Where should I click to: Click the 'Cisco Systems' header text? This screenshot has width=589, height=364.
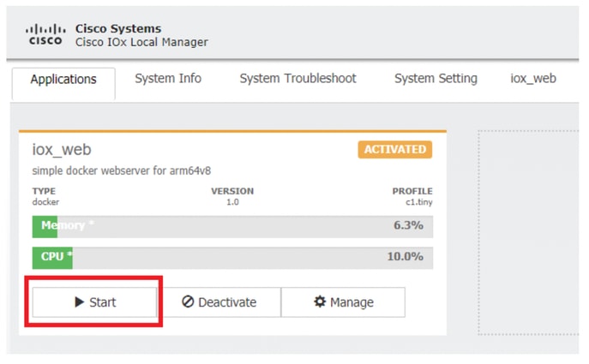tap(118, 28)
